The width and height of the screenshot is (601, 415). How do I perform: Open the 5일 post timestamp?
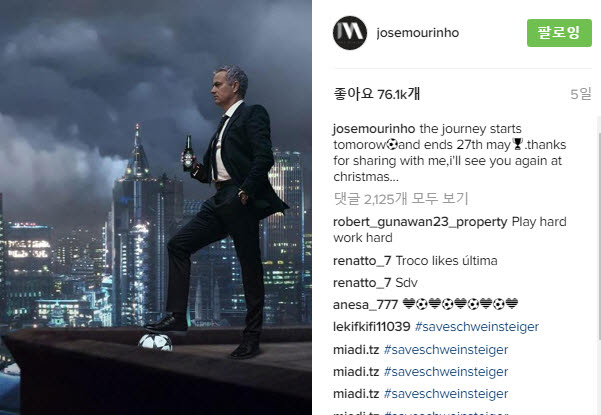coord(581,94)
